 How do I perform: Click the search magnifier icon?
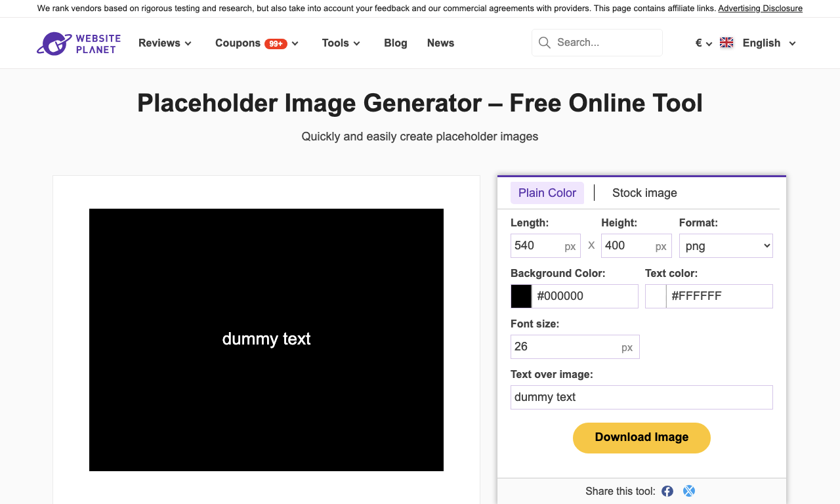544,43
